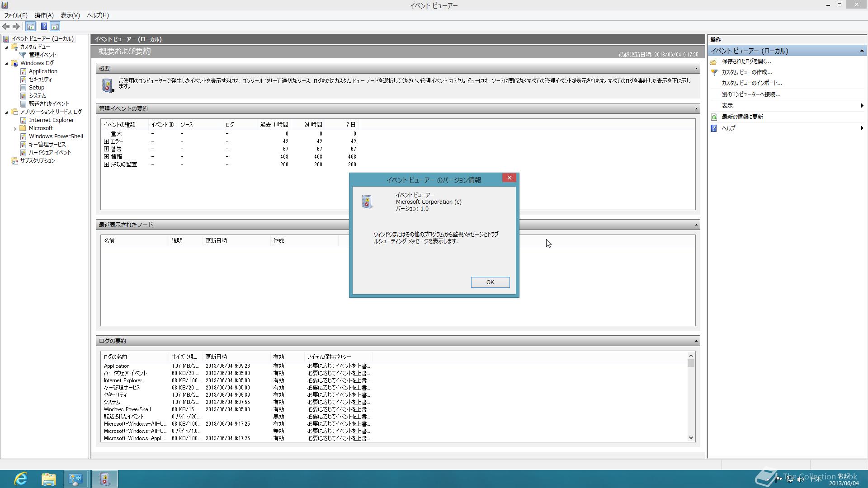Expand the Microsoft folder tree node
868x488 pixels.
point(15,128)
